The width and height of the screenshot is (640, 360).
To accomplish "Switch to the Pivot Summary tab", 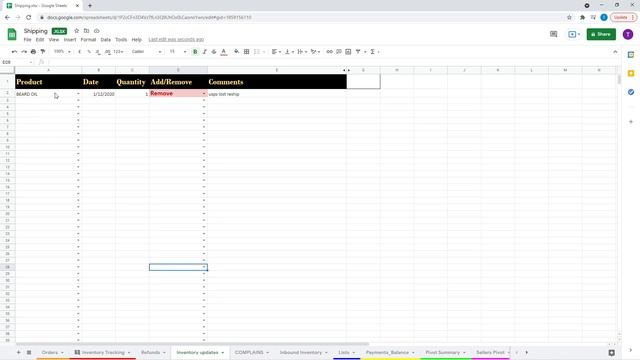I will point(445,352).
